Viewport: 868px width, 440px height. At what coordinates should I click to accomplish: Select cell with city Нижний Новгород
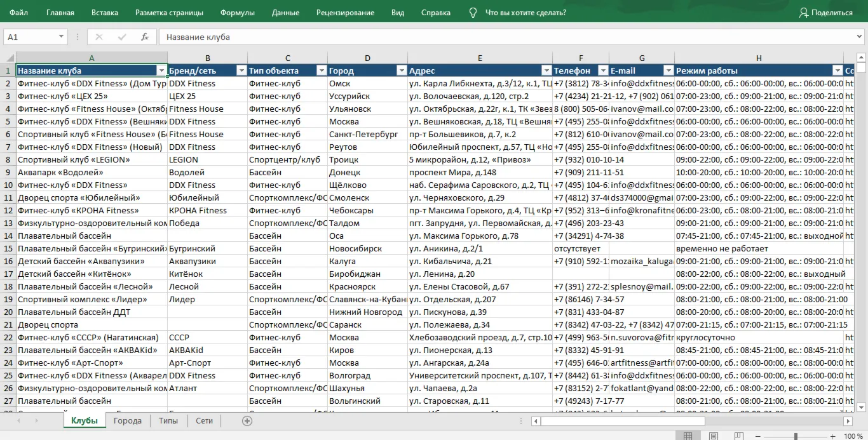(x=367, y=312)
